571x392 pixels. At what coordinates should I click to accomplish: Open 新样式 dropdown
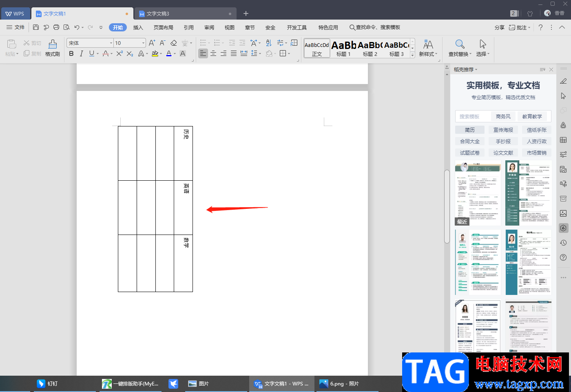pos(428,48)
